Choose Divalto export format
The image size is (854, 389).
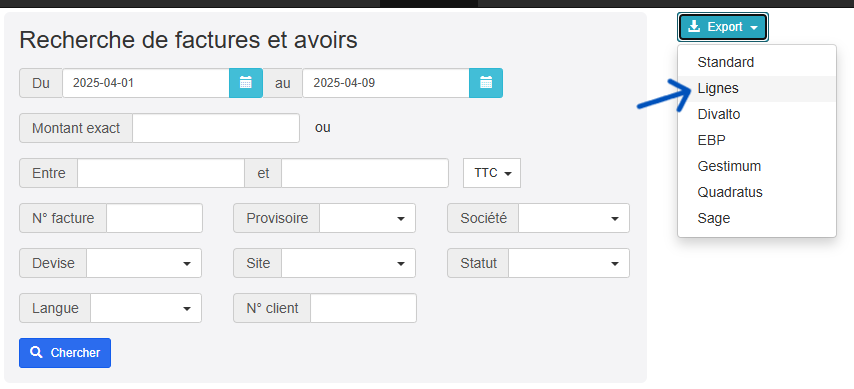pyautogui.click(x=757, y=114)
